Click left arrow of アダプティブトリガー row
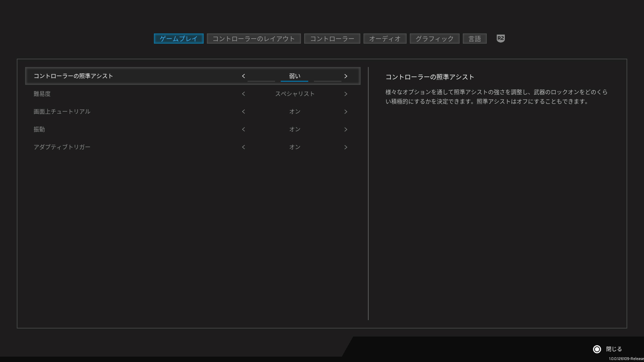 pyautogui.click(x=244, y=147)
